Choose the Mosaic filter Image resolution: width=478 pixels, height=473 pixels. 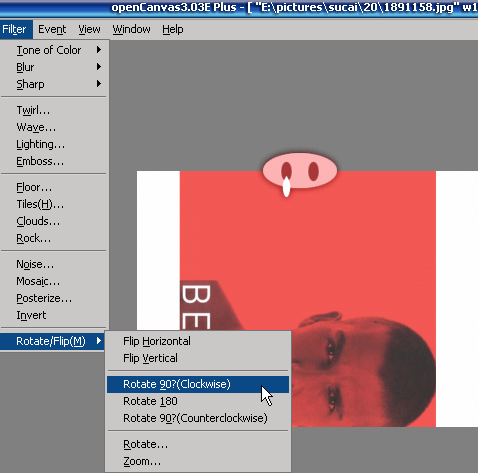[x=54, y=281]
